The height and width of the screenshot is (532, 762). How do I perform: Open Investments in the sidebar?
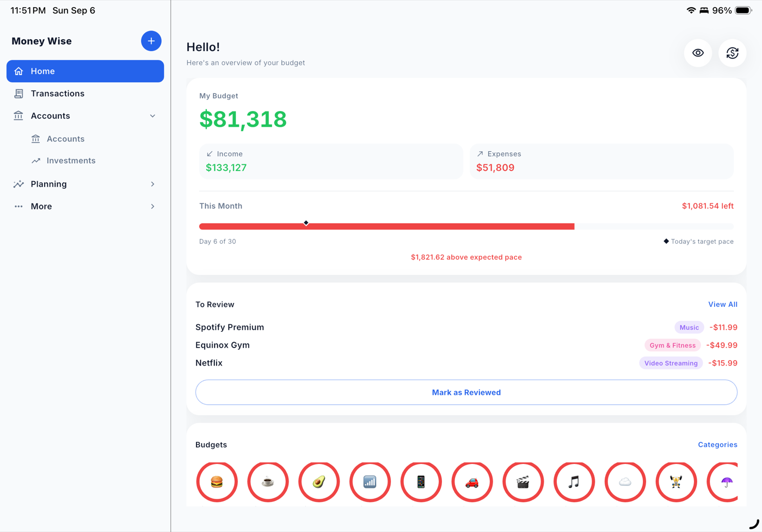click(x=71, y=160)
